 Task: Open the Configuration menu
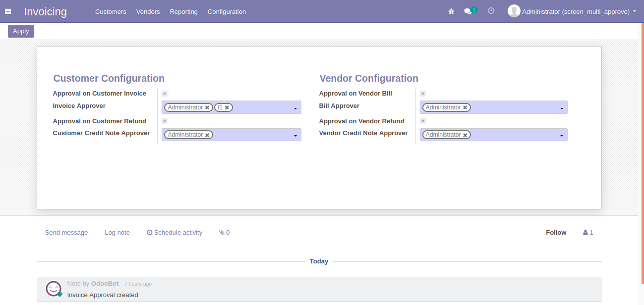point(227,11)
